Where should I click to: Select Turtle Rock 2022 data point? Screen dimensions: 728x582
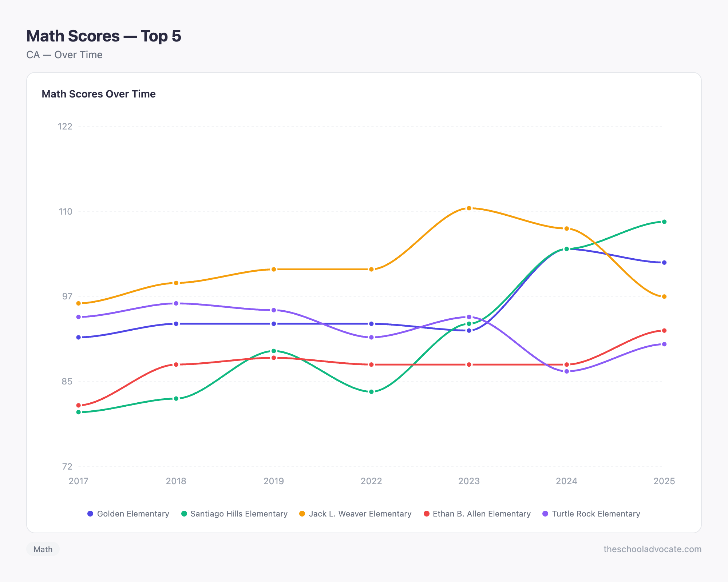[x=371, y=338]
